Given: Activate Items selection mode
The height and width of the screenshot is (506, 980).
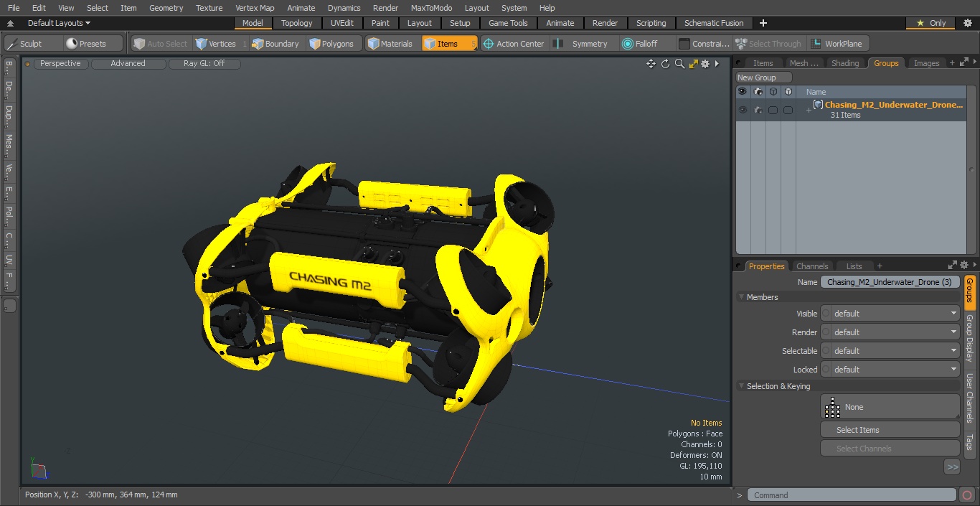Looking at the screenshot, I should (449, 44).
